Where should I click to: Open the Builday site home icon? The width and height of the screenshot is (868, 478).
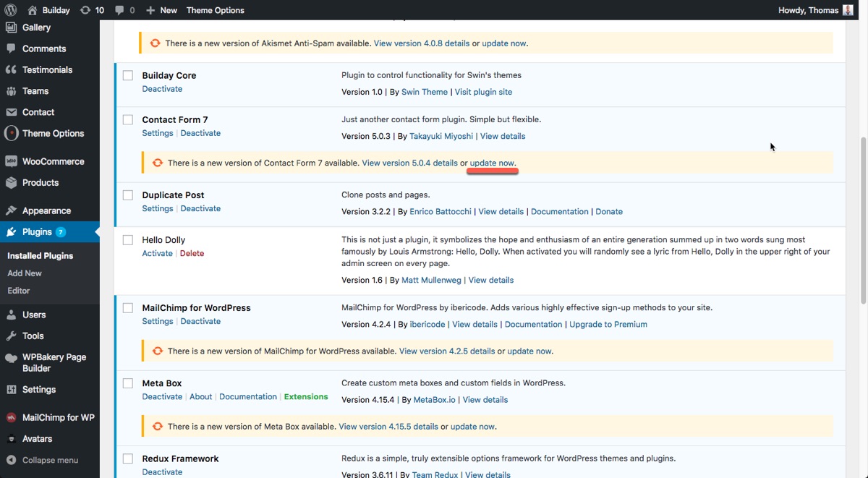click(33, 10)
